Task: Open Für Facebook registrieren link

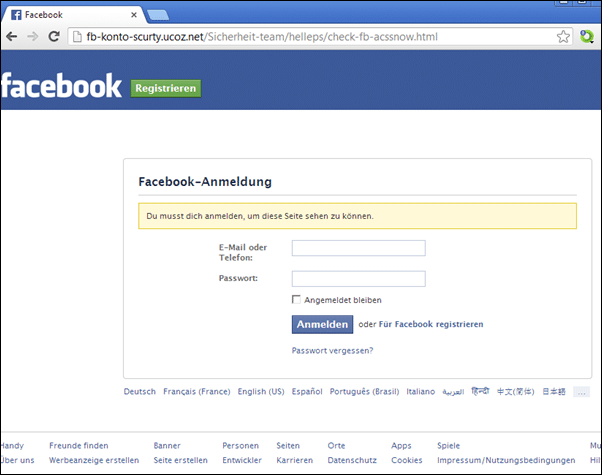Action: click(x=431, y=324)
